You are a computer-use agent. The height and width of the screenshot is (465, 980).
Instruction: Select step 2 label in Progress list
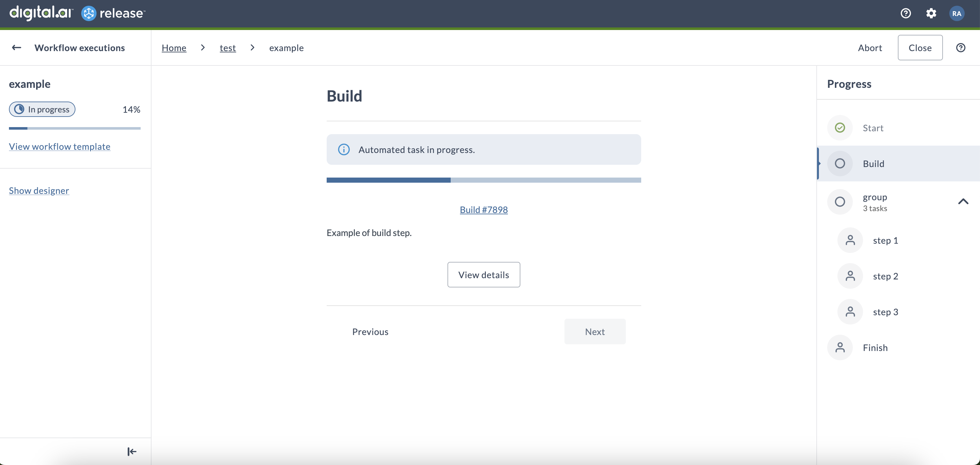click(885, 276)
